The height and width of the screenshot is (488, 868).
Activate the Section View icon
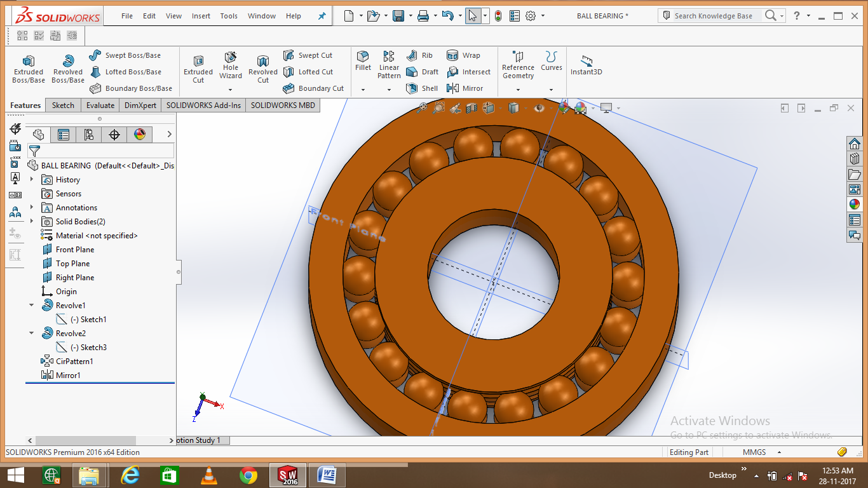(x=471, y=108)
